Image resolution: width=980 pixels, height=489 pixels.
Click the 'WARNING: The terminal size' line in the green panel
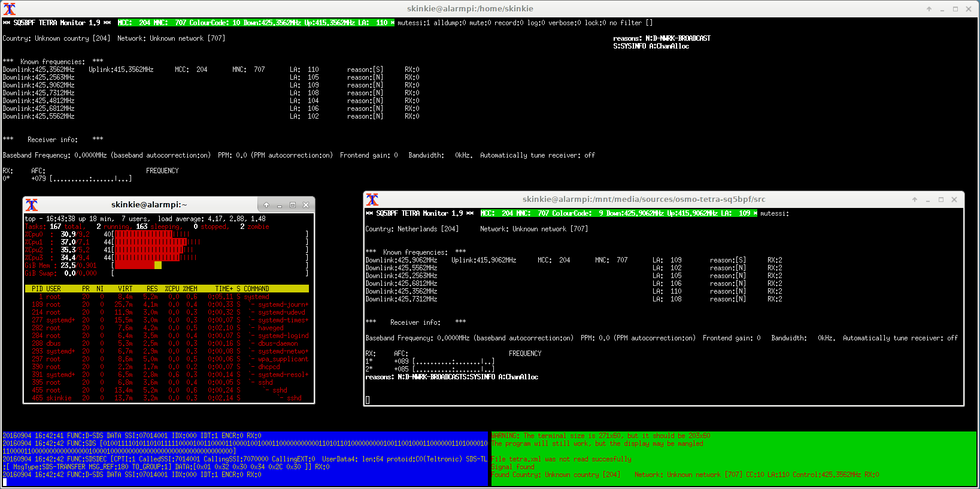(600, 436)
